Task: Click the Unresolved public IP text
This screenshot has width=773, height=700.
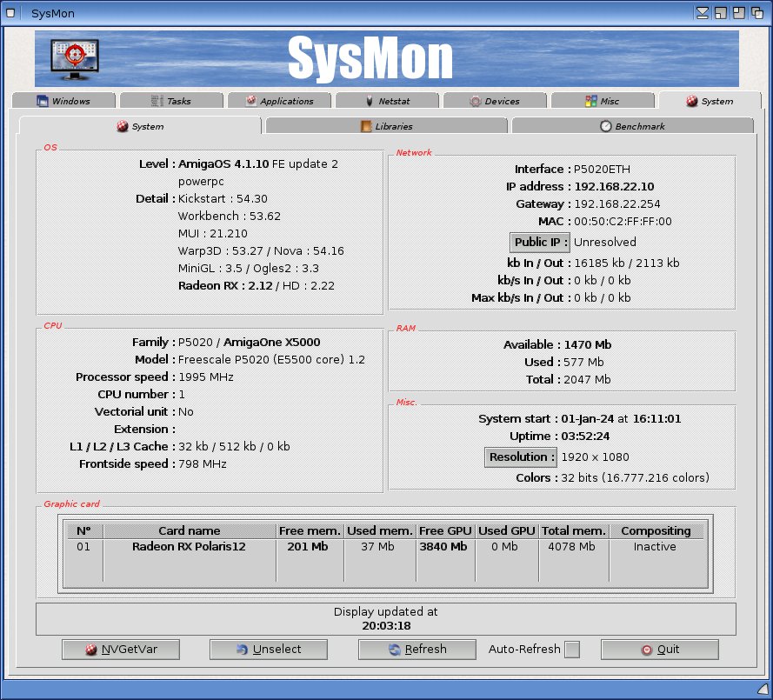Action: (x=605, y=242)
